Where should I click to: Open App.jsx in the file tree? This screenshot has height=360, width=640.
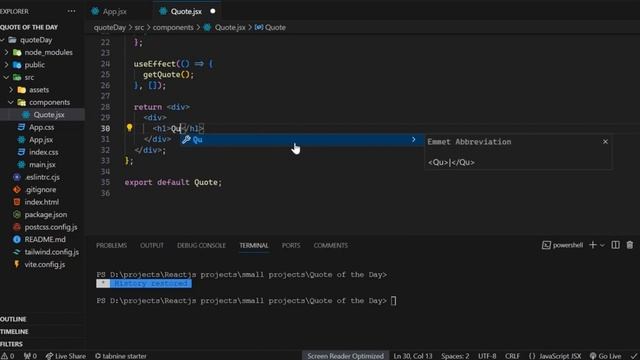tap(42, 140)
